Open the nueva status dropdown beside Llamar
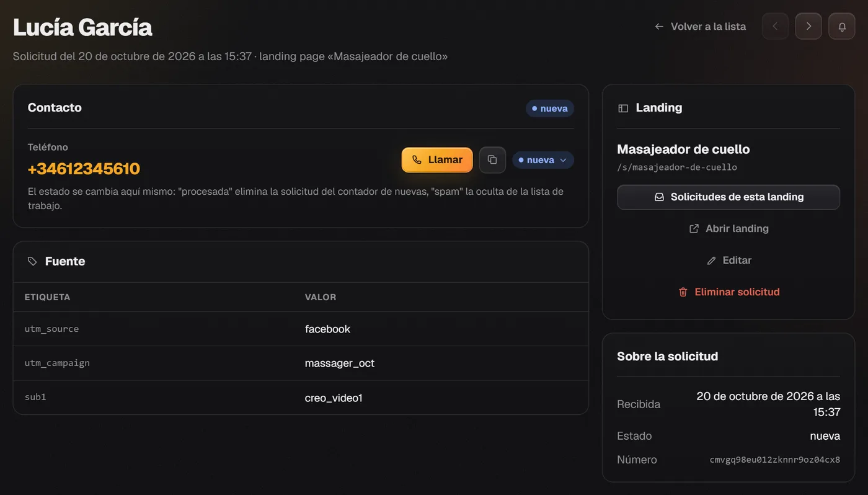The image size is (868, 495). (x=543, y=160)
